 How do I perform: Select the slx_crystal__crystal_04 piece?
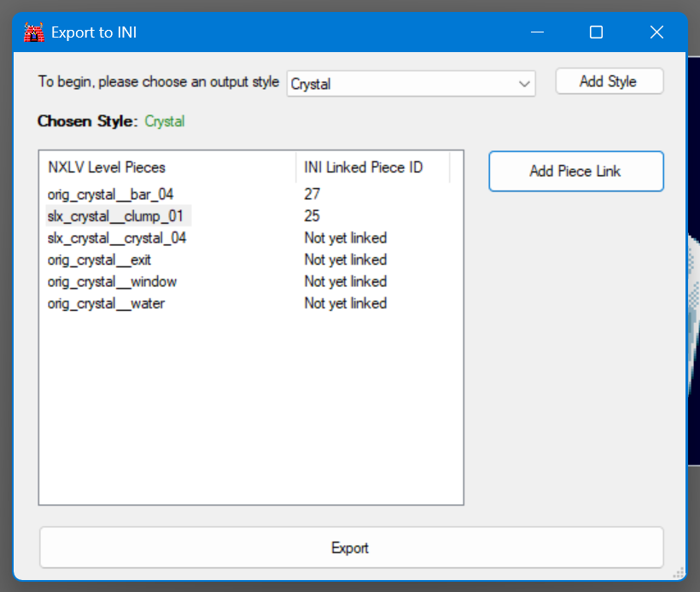click(x=117, y=237)
